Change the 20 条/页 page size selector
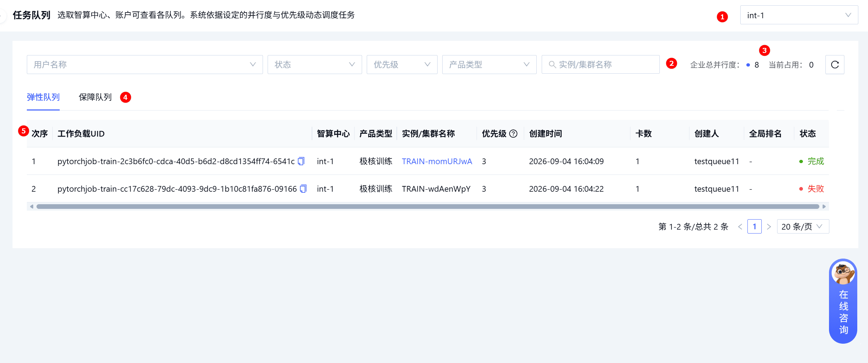 [x=803, y=227]
